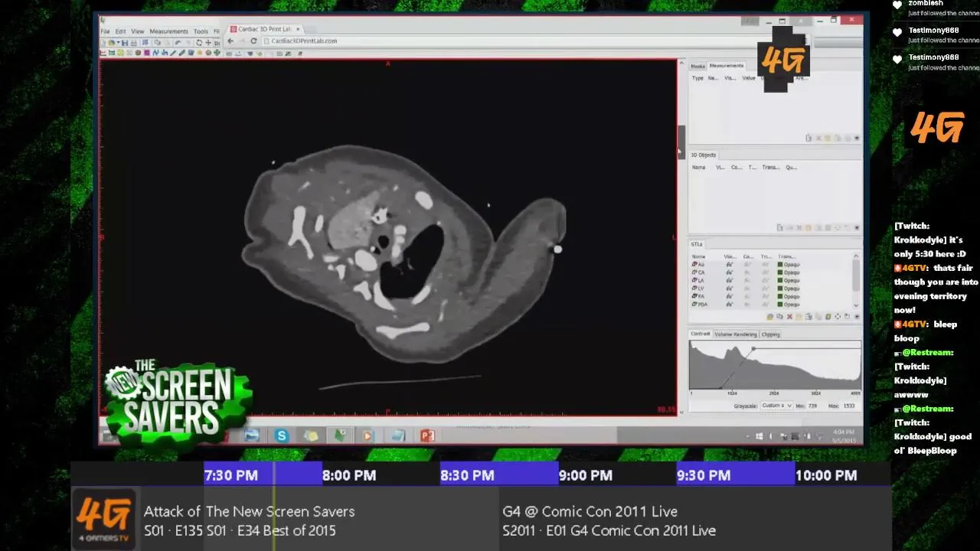Screen dimensions: 980x551
Task: Click the STLs list scroll-down arrow
Action: pyautogui.click(x=856, y=305)
